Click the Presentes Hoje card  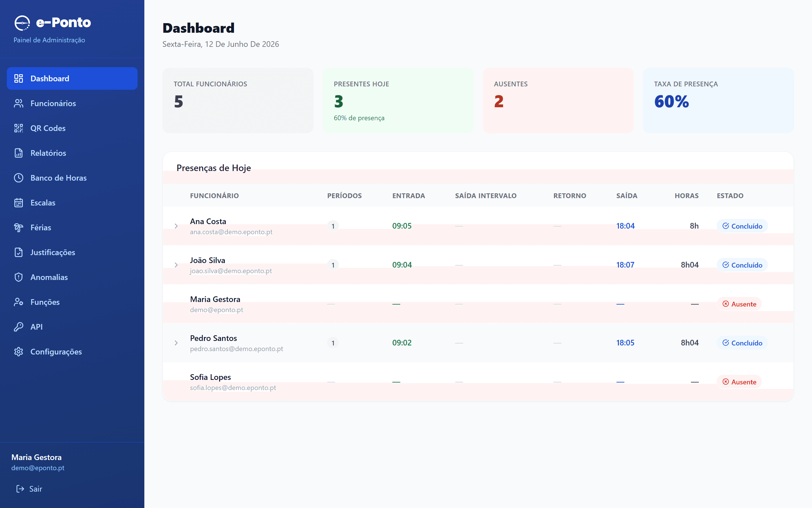pos(398,100)
